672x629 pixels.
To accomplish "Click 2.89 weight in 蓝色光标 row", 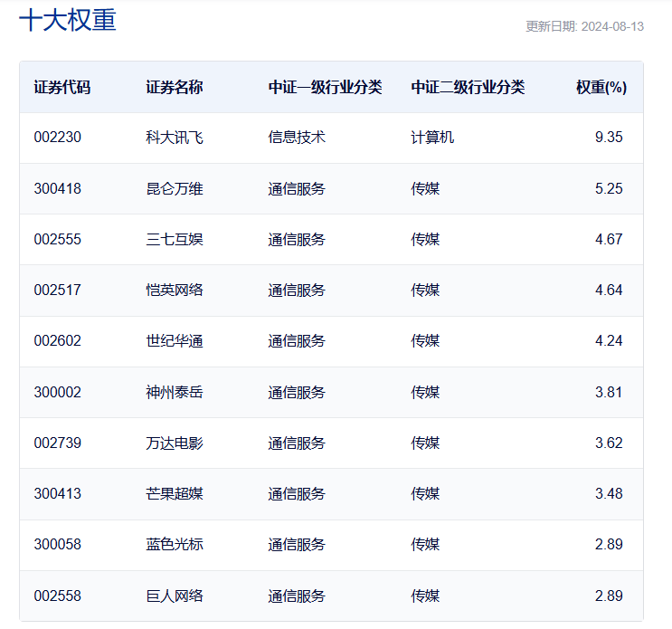I will [609, 545].
